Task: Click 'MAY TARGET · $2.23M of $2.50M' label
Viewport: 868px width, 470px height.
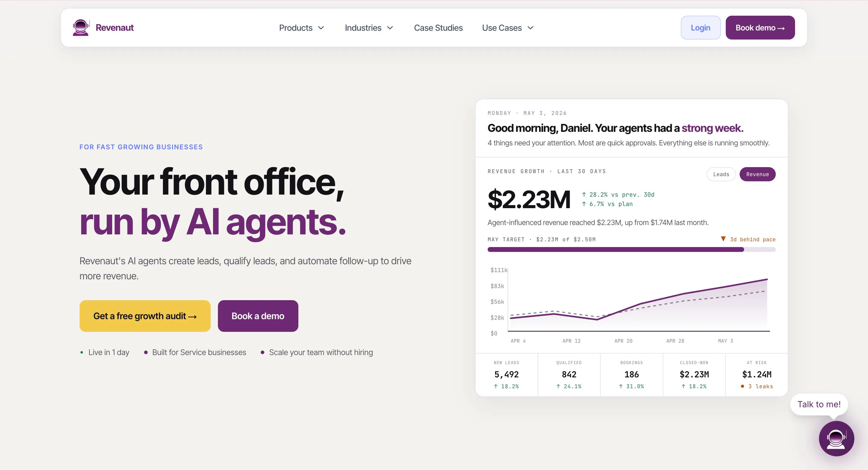Action: (542, 240)
